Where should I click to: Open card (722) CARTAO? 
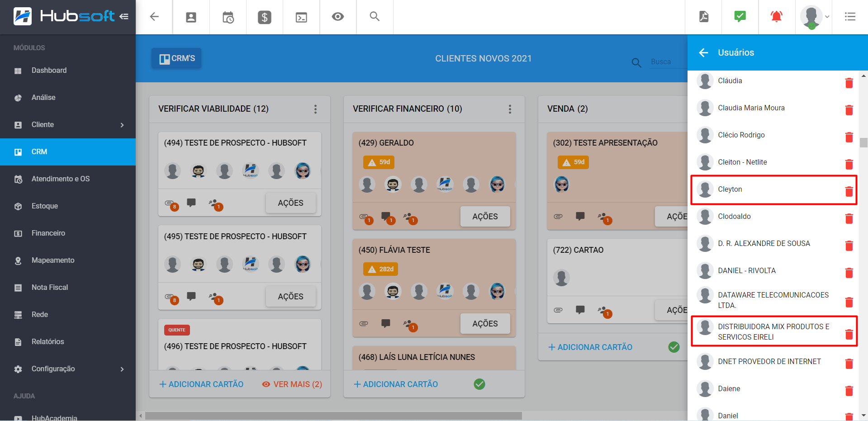click(578, 250)
